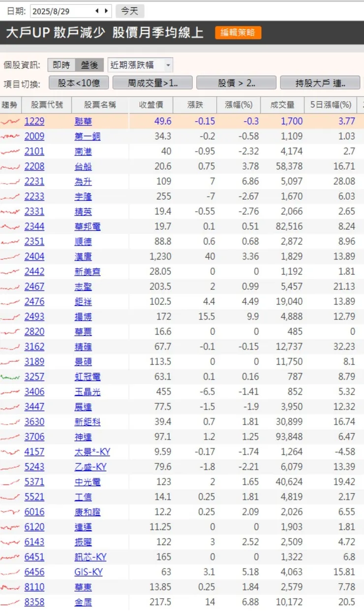
Task: Click 個股資訊 label
Action: point(21,65)
